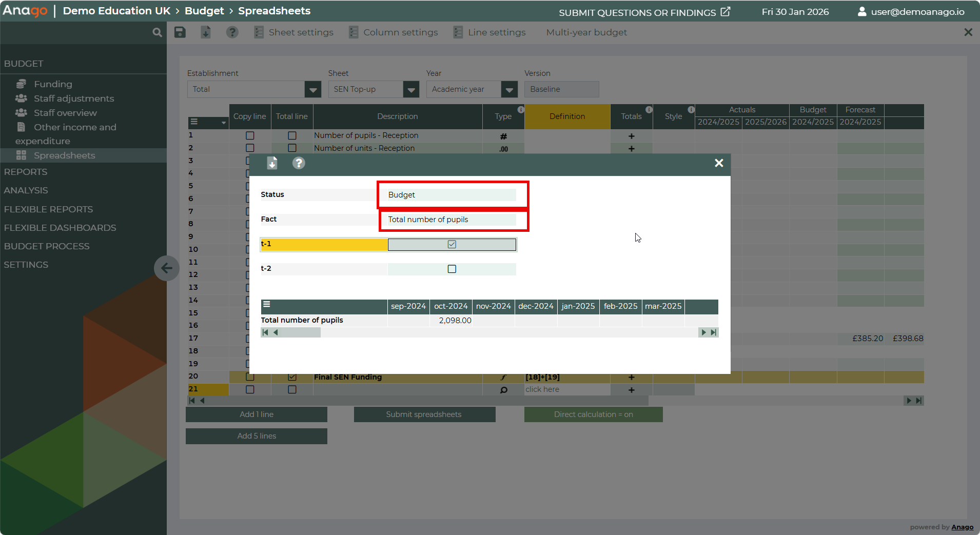Image resolution: width=980 pixels, height=535 pixels.
Task: Jump to last column in dialog grid
Action: click(x=713, y=332)
